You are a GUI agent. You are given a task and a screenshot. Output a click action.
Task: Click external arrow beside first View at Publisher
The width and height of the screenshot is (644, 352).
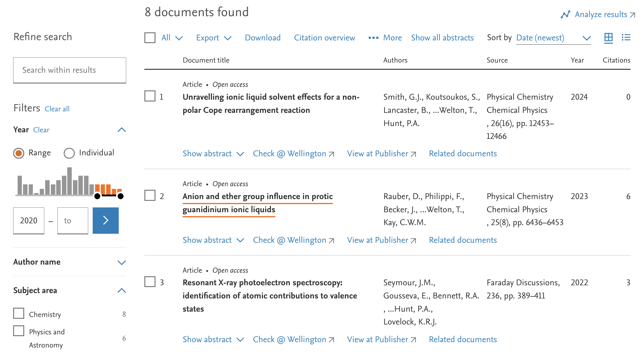413,154
